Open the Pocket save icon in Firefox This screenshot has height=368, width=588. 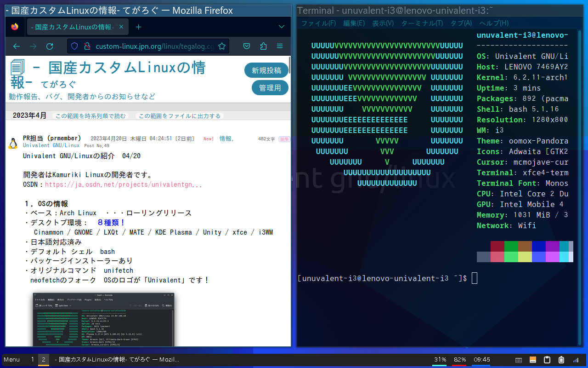pyautogui.click(x=247, y=46)
